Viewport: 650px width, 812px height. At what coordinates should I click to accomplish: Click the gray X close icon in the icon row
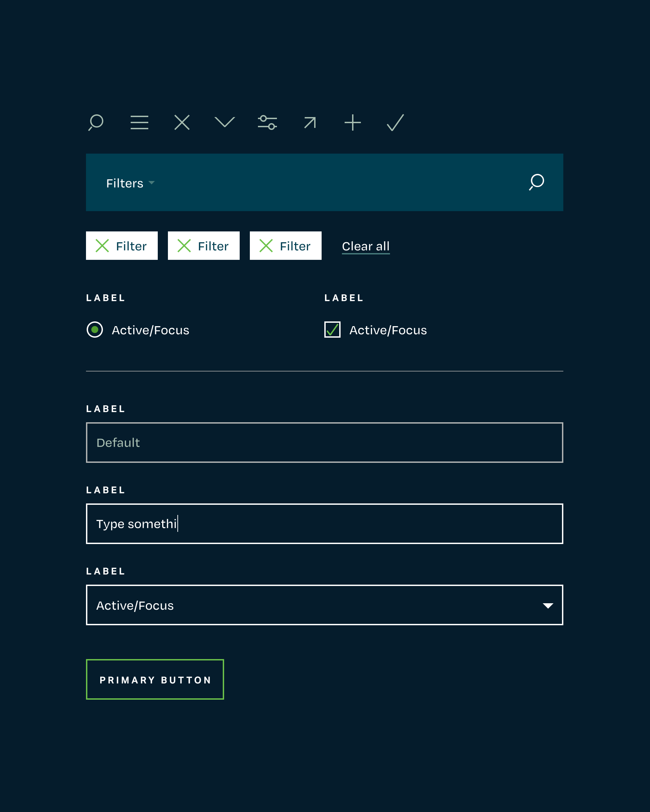tap(182, 122)
